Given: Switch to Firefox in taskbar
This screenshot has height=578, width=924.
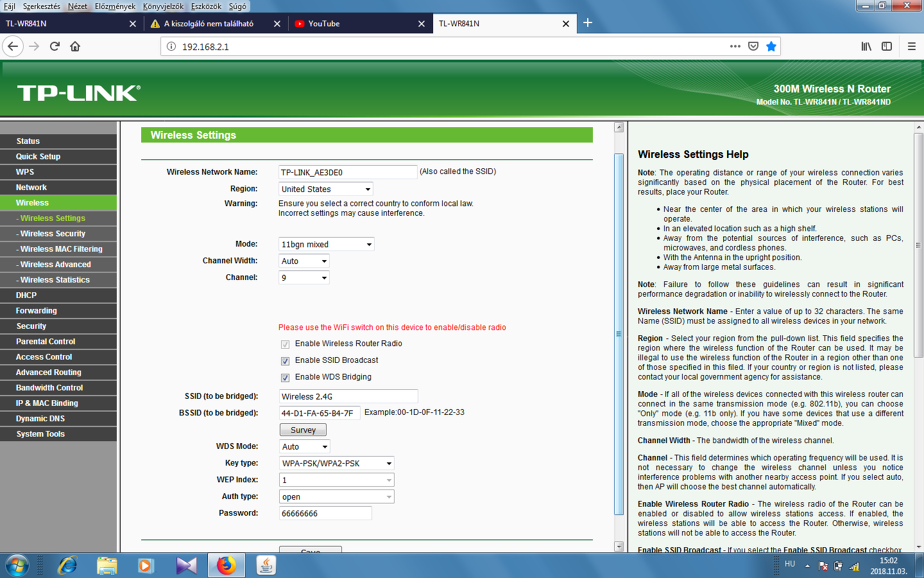Looking at the screenshot, I should tap(226, 565).
